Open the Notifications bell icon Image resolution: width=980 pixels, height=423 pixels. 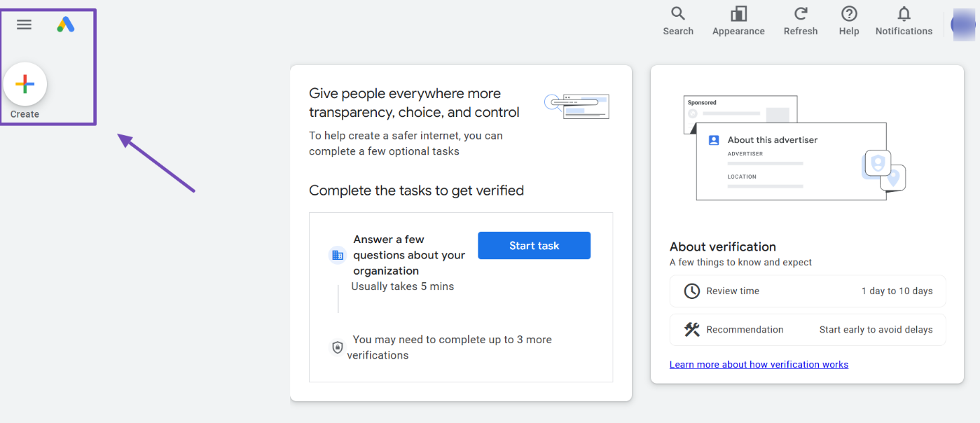point(904,14)
